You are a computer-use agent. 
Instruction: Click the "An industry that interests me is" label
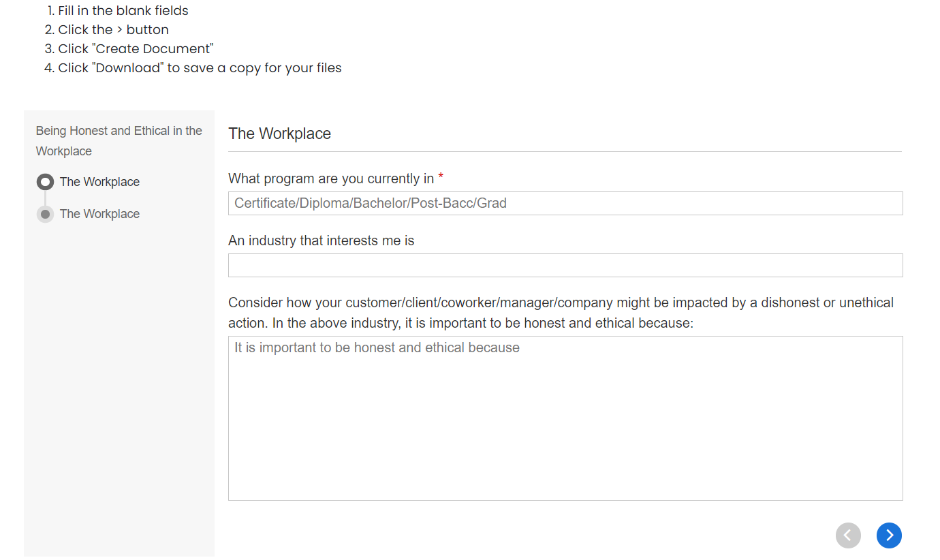click(x=321, y=240)
